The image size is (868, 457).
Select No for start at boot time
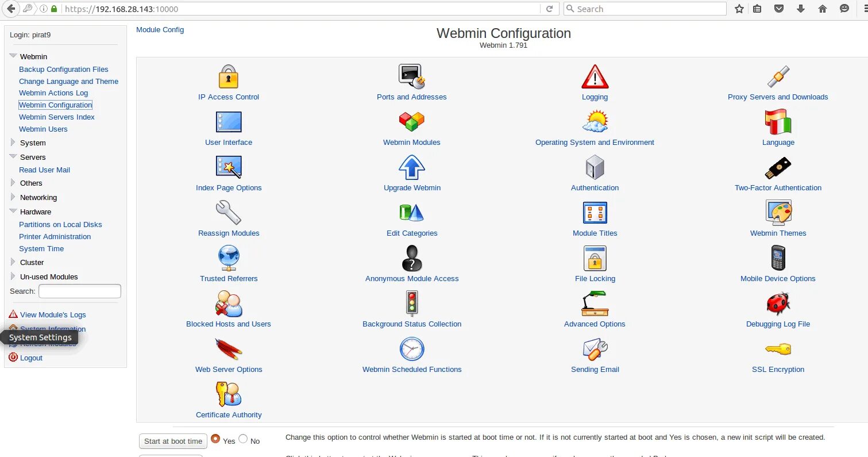tap(243, 439)
